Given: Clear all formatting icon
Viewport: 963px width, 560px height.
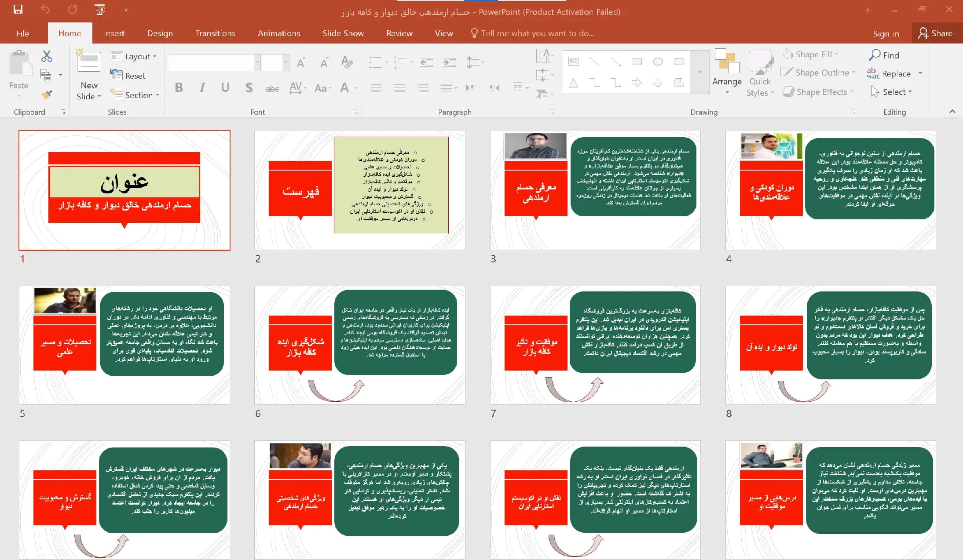Looking at the screenshot, I should [x=347, y=63].
